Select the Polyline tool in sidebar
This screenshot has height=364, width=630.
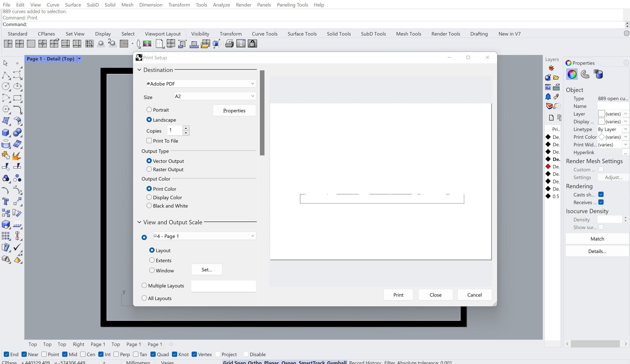point(6,75)
